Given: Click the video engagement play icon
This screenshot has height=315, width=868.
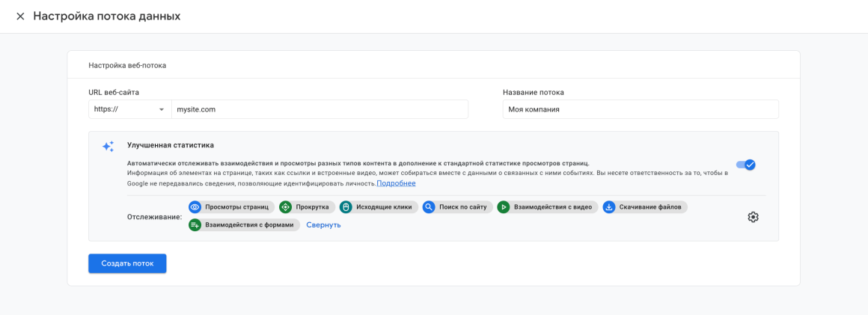Looking at the screenshot, I should coord(504,207).
